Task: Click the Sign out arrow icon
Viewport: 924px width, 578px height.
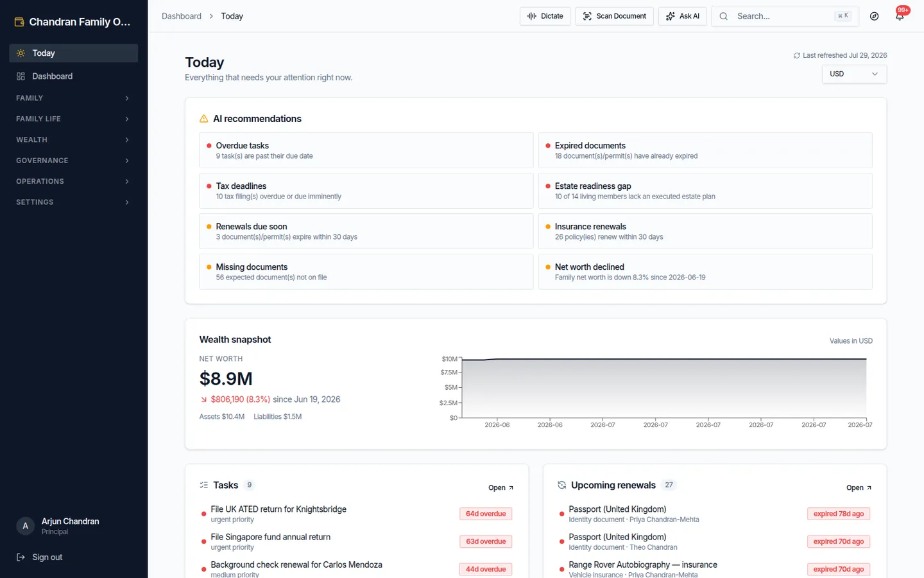Action: [21, 557]
